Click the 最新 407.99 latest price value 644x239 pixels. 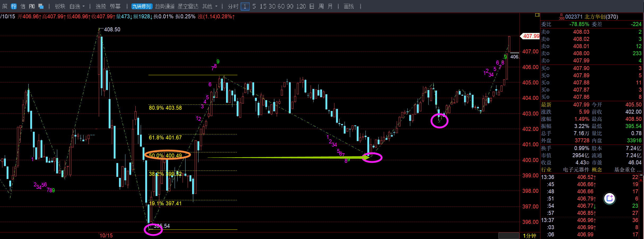(x=581, y=105)
